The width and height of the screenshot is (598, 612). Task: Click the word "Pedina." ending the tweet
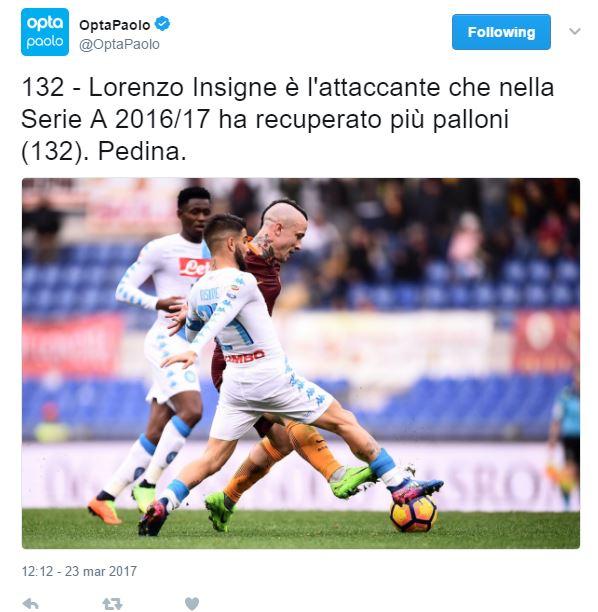(142, 151)
